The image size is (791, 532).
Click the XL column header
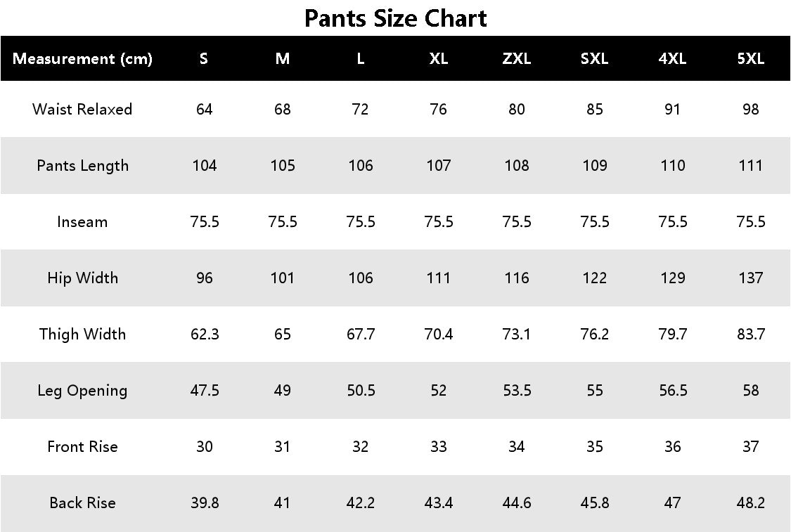tap(439, 59)
